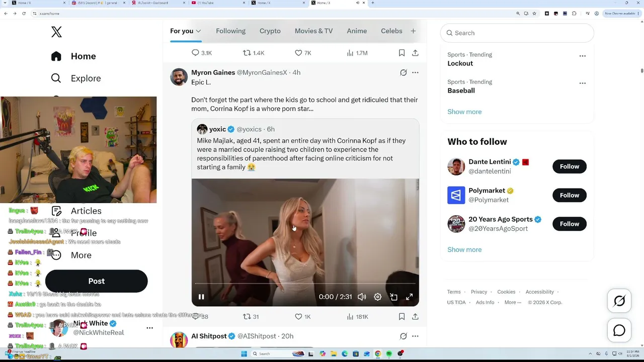Follow Dante Lentini
The height and width of the screenshot is (362, 644).
pos(570,166)
